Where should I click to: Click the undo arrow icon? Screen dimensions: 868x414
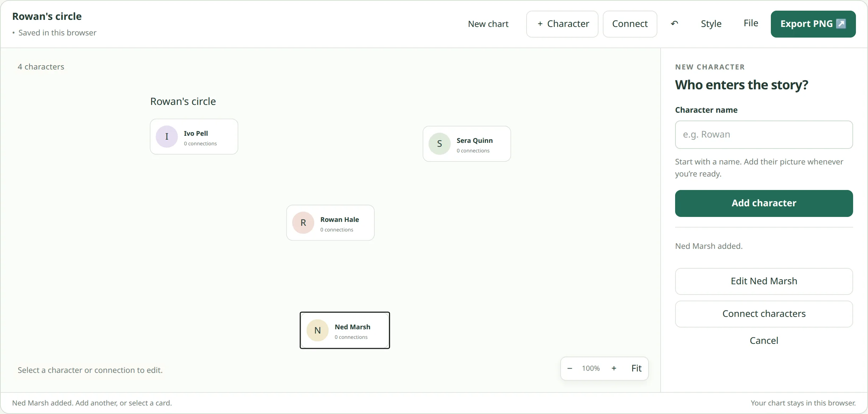click(674, 23)
